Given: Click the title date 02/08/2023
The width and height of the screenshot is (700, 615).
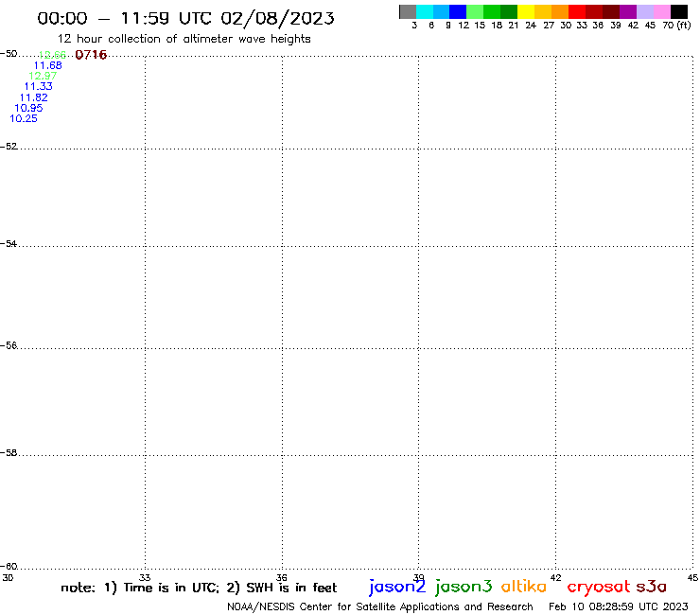Looking at the screenshot, I should click(277, 18).
